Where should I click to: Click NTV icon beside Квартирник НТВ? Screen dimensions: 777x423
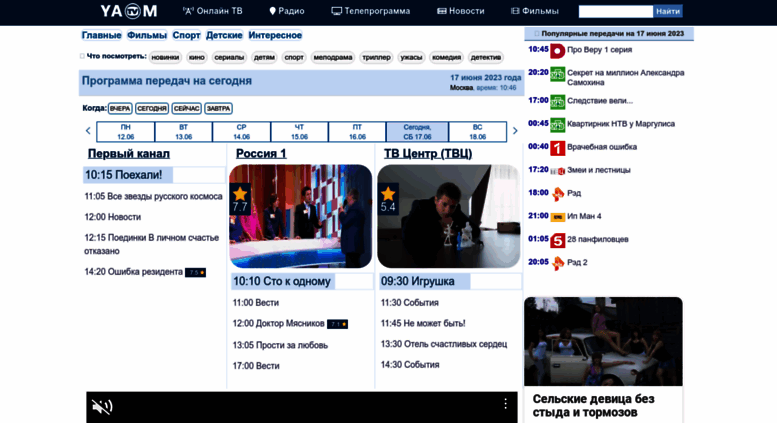(x=557, y=125)
